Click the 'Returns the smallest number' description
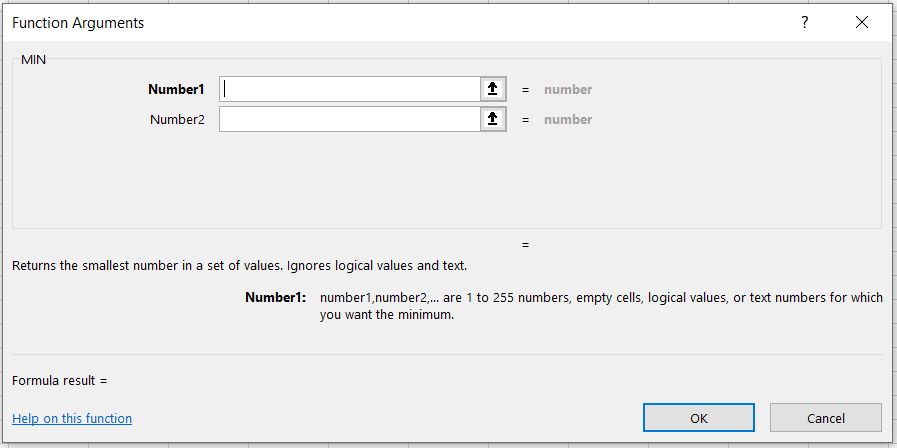Viewport: 897px width, 448px height. click(239, 265)
